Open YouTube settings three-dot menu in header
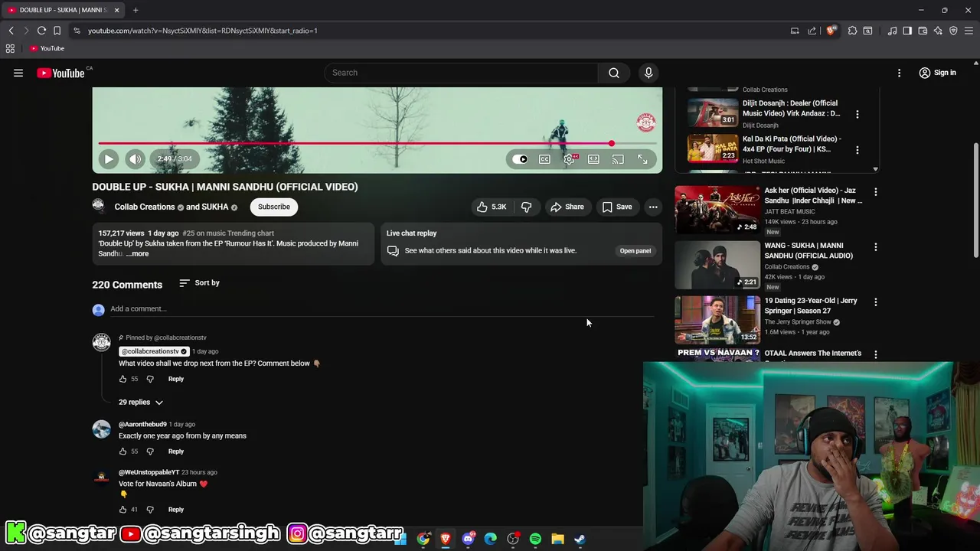The width and height of the screenshot is (980, 551). tap(900, 73)
